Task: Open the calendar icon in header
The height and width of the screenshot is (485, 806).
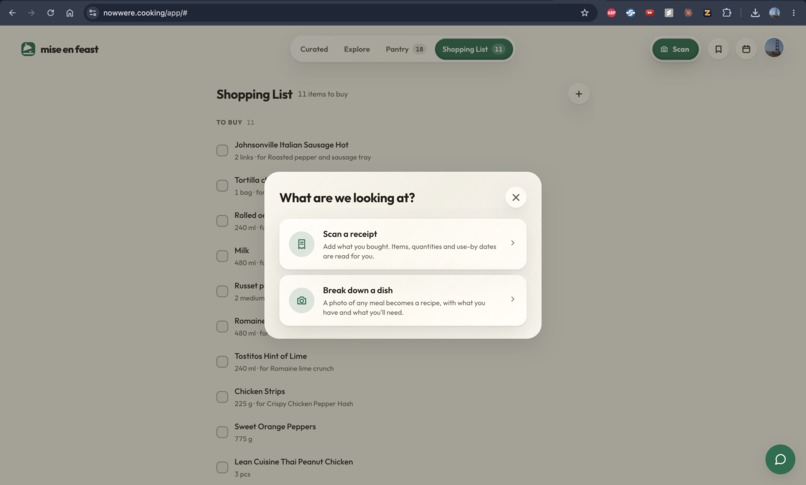Action: [746, 49]
